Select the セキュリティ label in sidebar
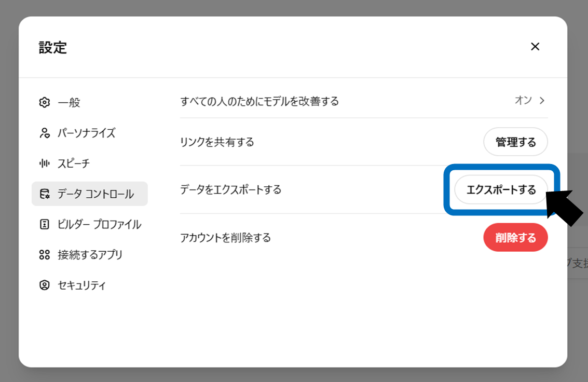The width and height of the screenshot is (588, 382). [81, 285]
